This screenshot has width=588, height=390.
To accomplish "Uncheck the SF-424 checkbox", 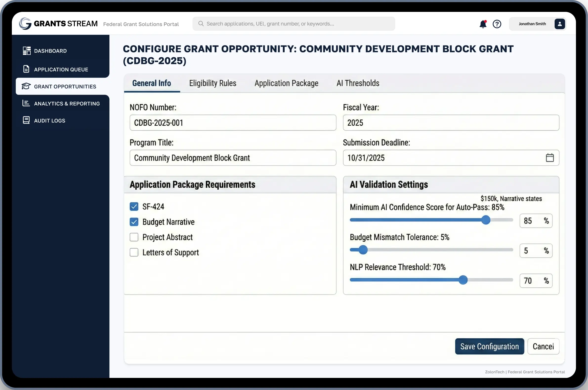I will (x=134, y=206).
